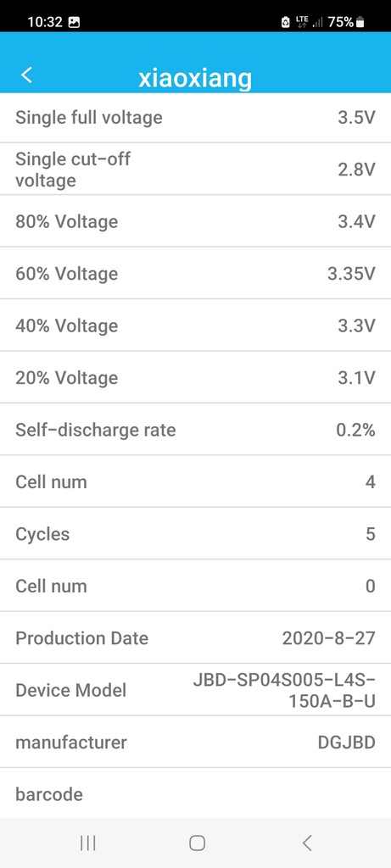This screenshot has height=868, width=391.
Task: Select the 80% Voltage row
Action: [x=195, y=221]
